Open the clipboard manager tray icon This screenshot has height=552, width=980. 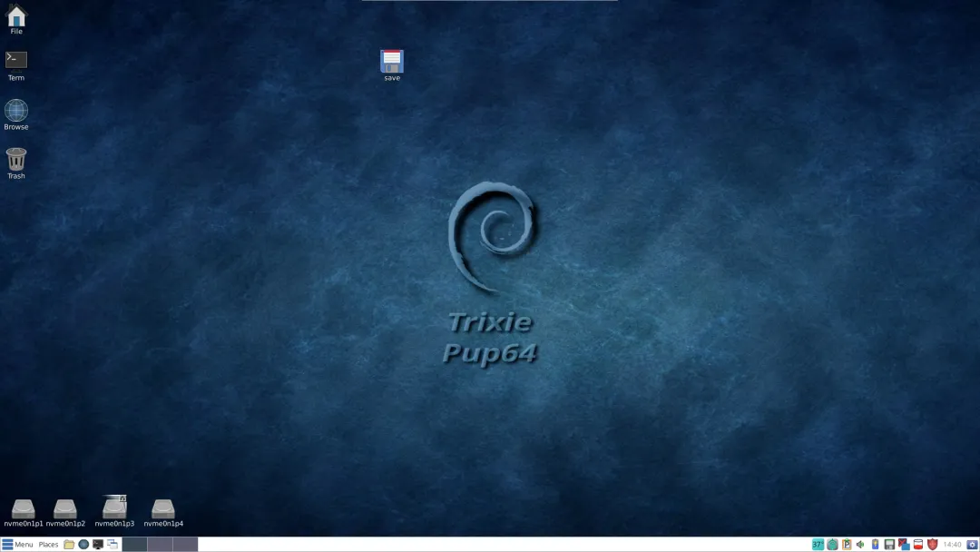847,545
